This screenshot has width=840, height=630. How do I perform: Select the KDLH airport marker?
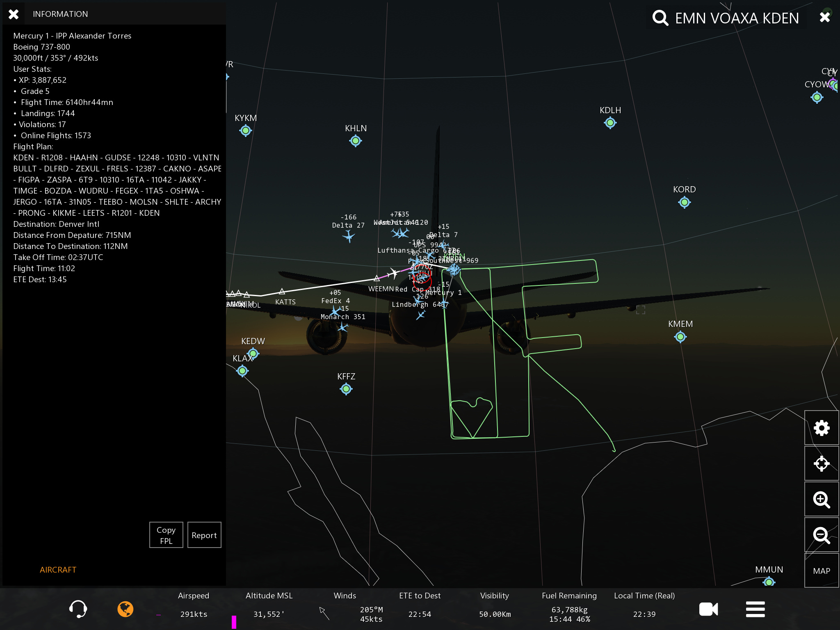pyautogui.click(x=610, y=123)
